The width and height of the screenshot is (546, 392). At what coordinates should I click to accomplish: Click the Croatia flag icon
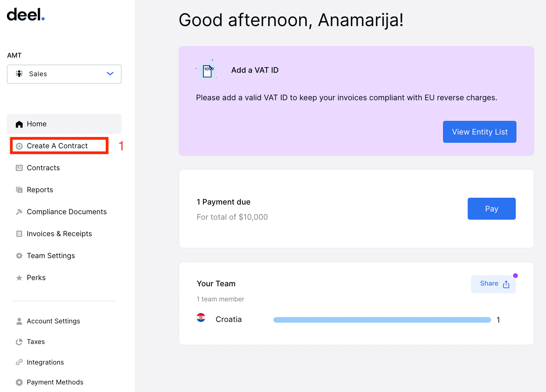201,318
